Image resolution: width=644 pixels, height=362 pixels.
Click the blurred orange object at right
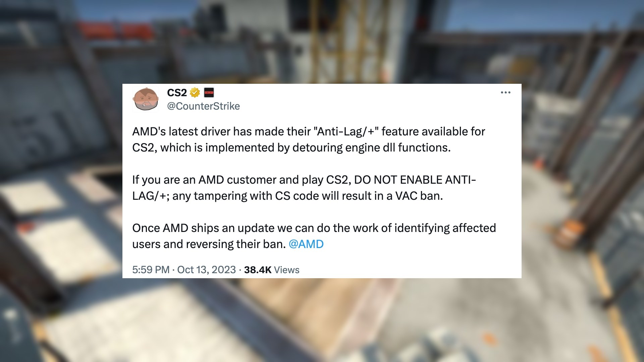tap(571, 231)
